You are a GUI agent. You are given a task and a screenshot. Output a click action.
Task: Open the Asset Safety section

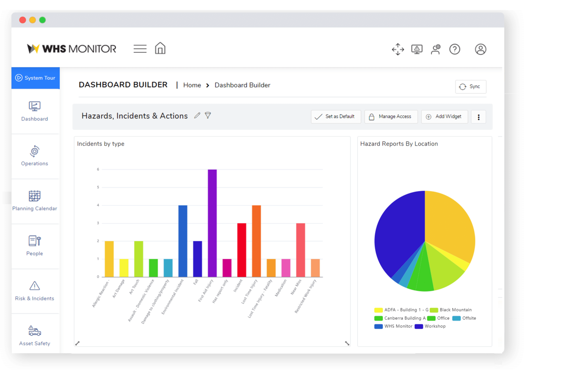coord(34,336)
